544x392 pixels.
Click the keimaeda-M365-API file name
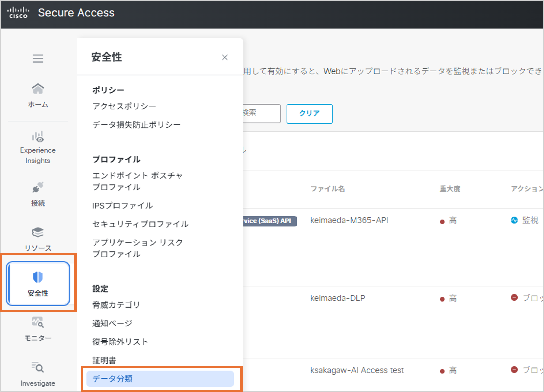pos(349,220)
